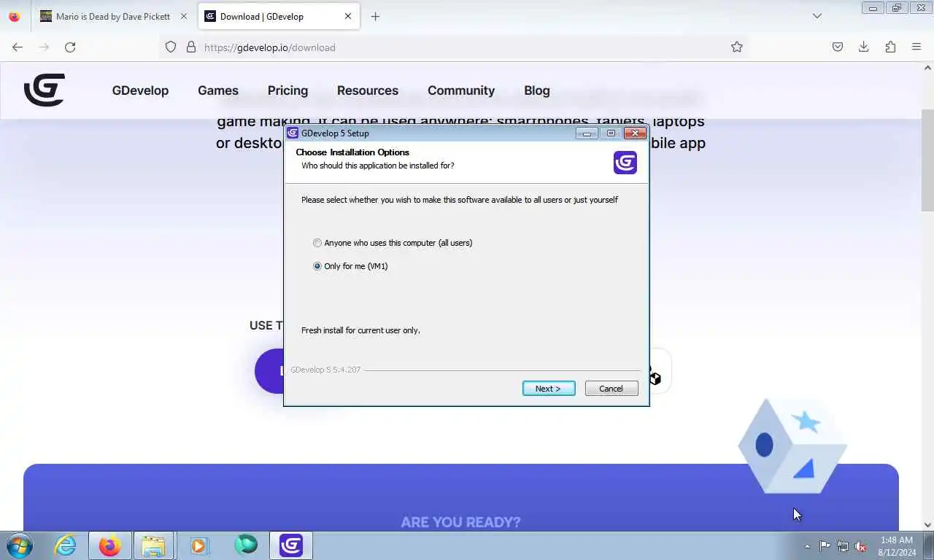Click the network tray icon

click(843, 546)
